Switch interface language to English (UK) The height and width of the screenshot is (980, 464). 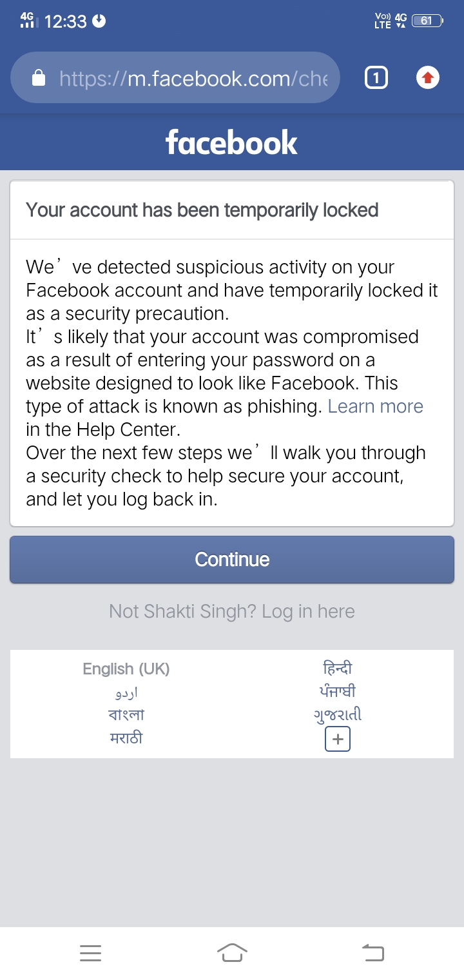tap(126, 669)
